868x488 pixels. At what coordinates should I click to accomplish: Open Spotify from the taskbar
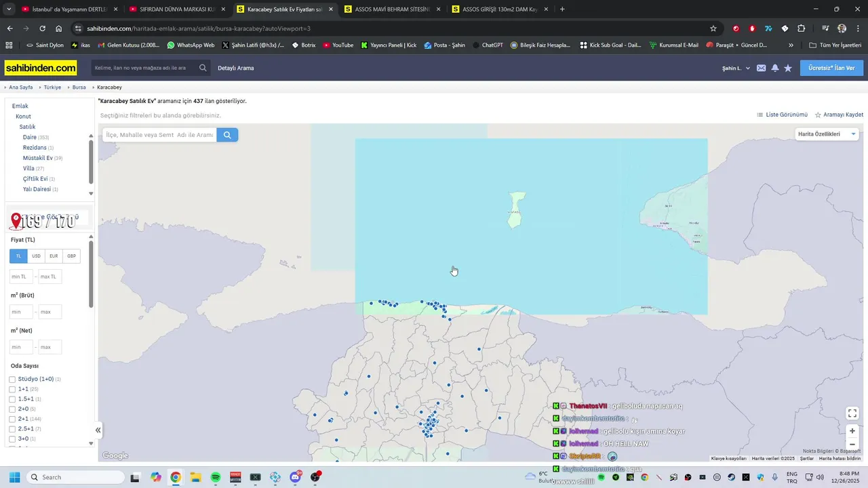(x=216, y=477)
